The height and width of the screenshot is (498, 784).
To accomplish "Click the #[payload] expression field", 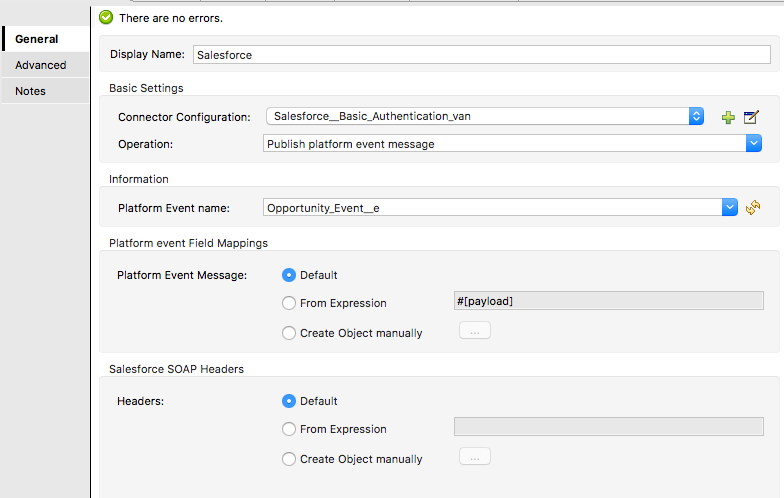I will coord(608,301).
